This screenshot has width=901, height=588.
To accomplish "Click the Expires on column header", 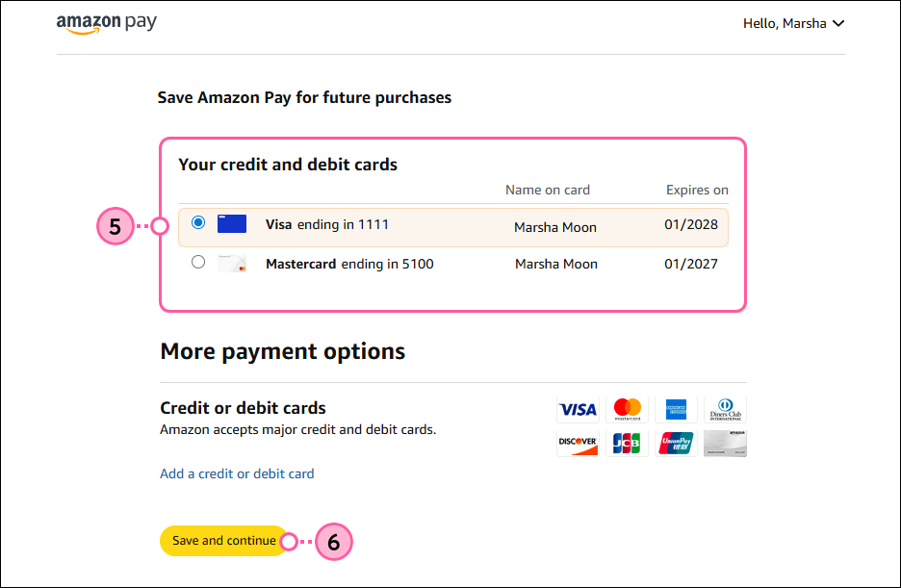I will (x=697, y=190).
